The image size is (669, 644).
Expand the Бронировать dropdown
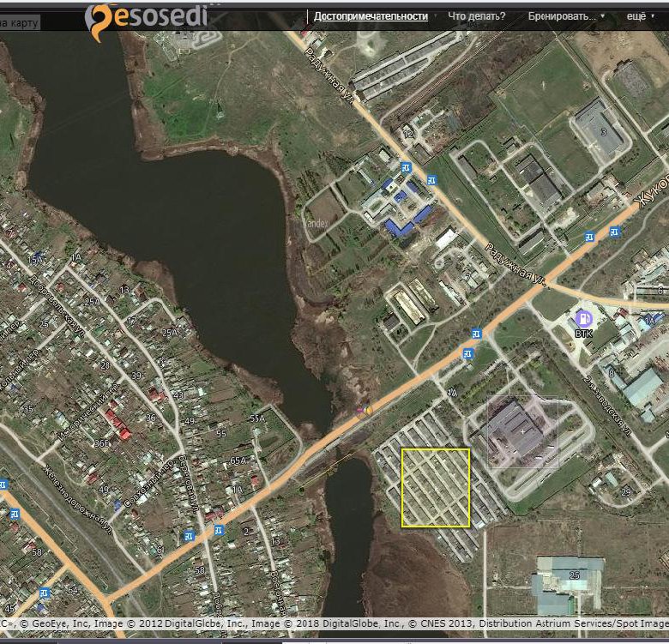pyautogui.click(x=565, y=16)
